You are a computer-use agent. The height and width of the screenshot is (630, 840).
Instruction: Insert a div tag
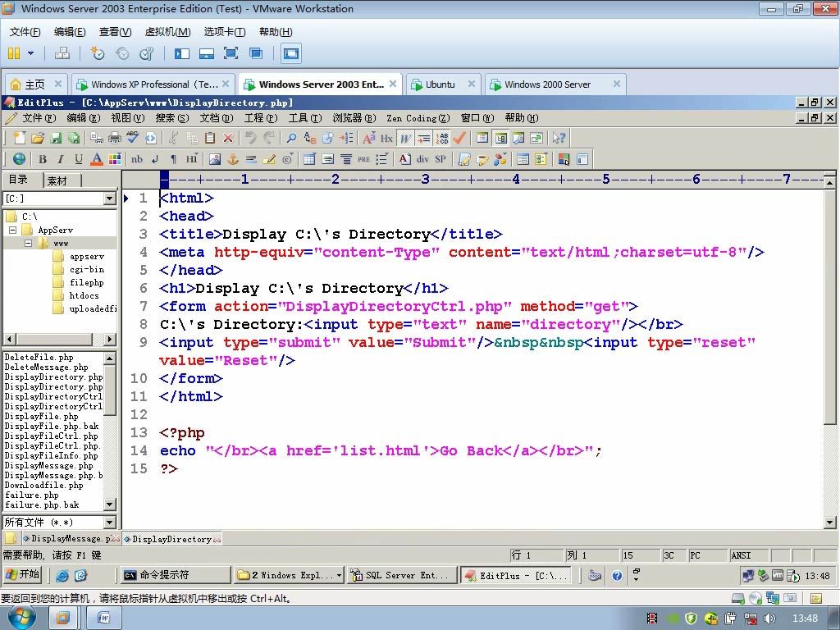[422, 158]
